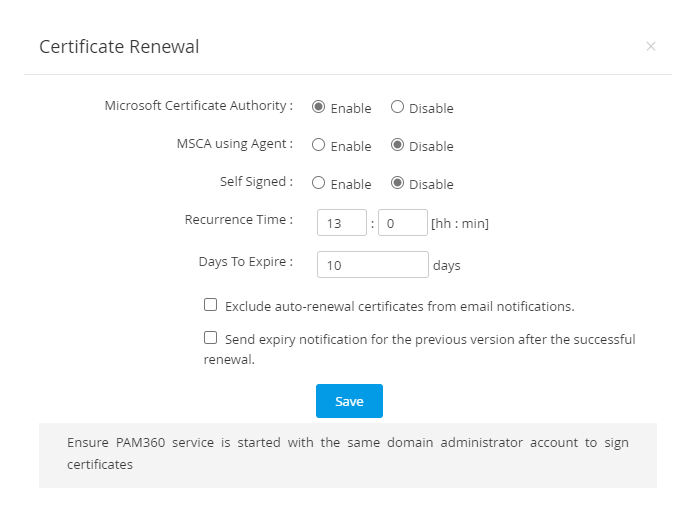
Task: Enable the Self Signed option
Action: tap(319, 183)
